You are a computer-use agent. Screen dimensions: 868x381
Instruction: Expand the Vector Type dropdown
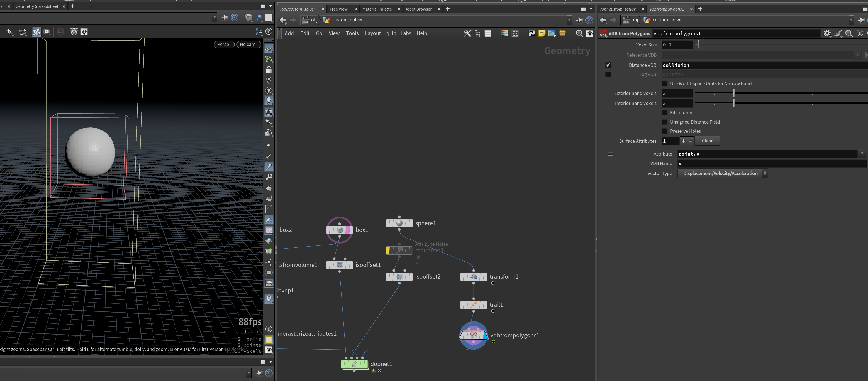[722, 173]
